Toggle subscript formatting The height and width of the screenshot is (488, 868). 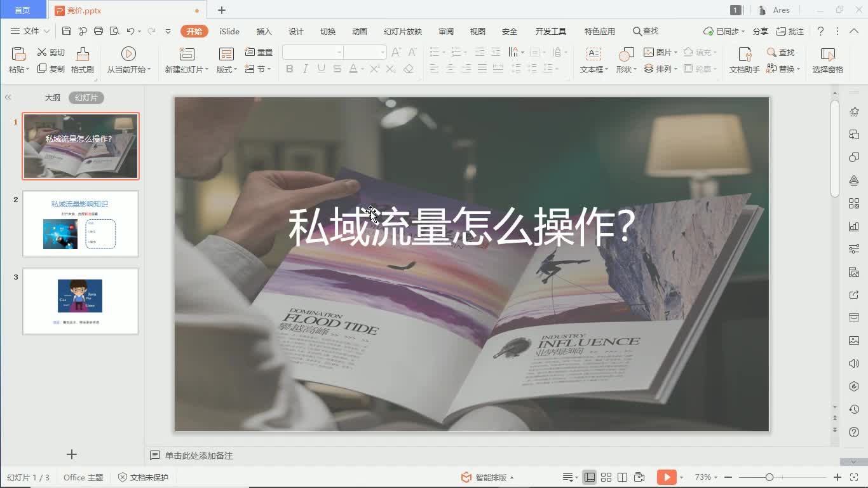tap(391, 69)
